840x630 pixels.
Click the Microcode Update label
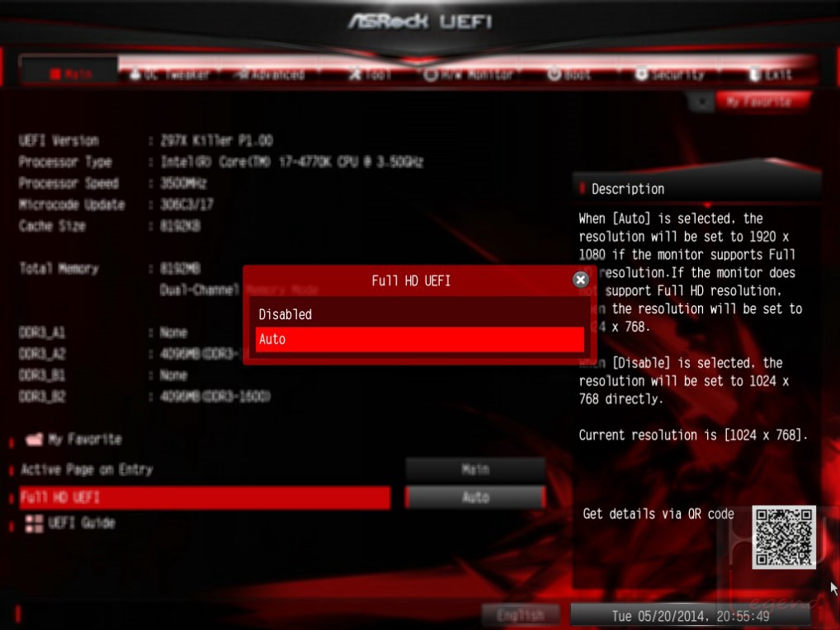tap(72, 205)
